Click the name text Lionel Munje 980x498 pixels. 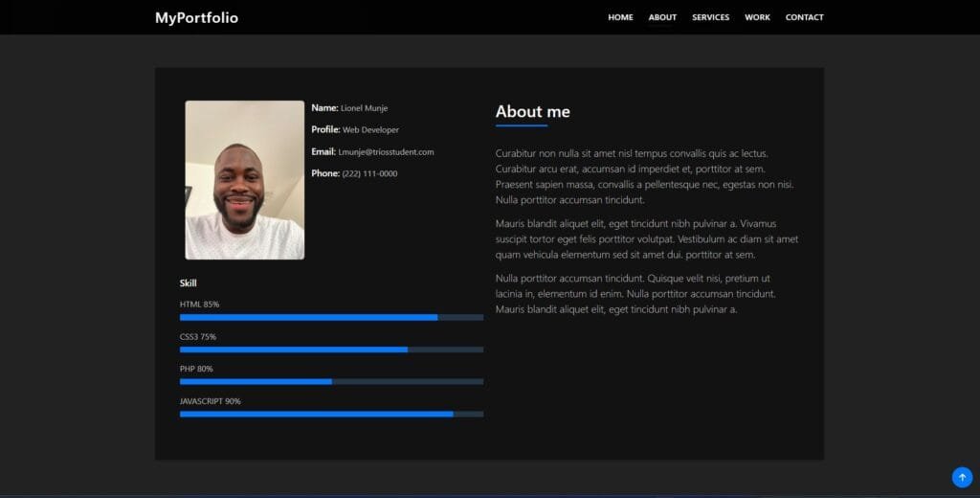pos(364,108)
